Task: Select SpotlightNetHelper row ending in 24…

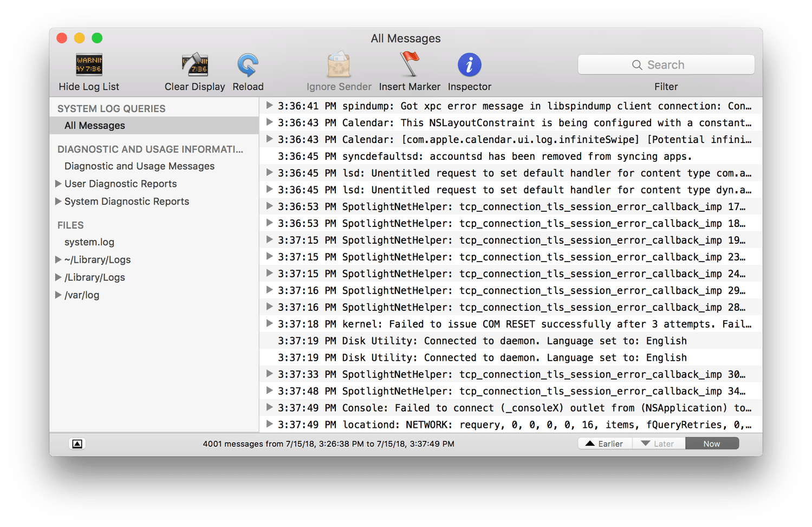Action: 511,274
